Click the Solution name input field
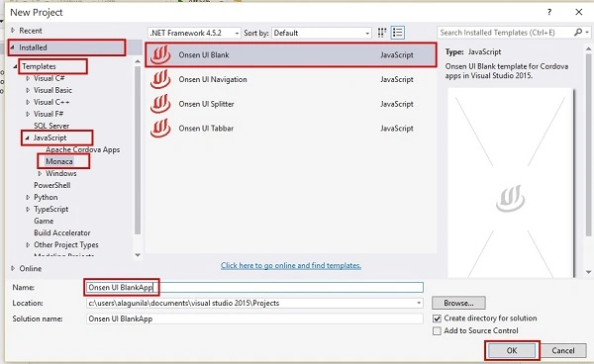This screenshot has height=364, width=594. [x=254, y=318]
